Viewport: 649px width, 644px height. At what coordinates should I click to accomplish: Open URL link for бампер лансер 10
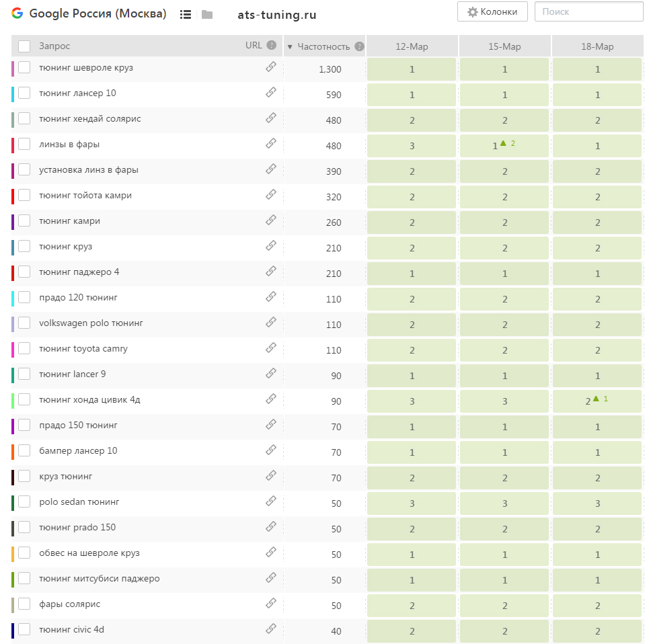tap(271, 450)
